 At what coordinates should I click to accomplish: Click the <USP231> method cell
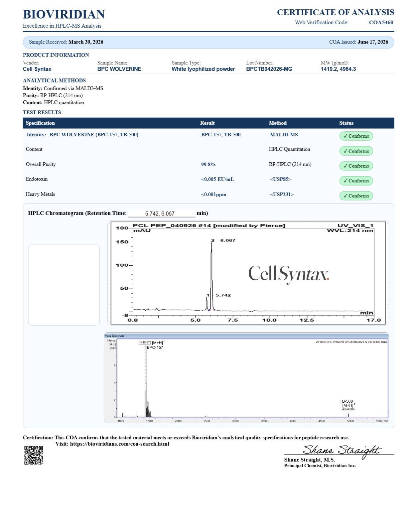tap(282, 195)
